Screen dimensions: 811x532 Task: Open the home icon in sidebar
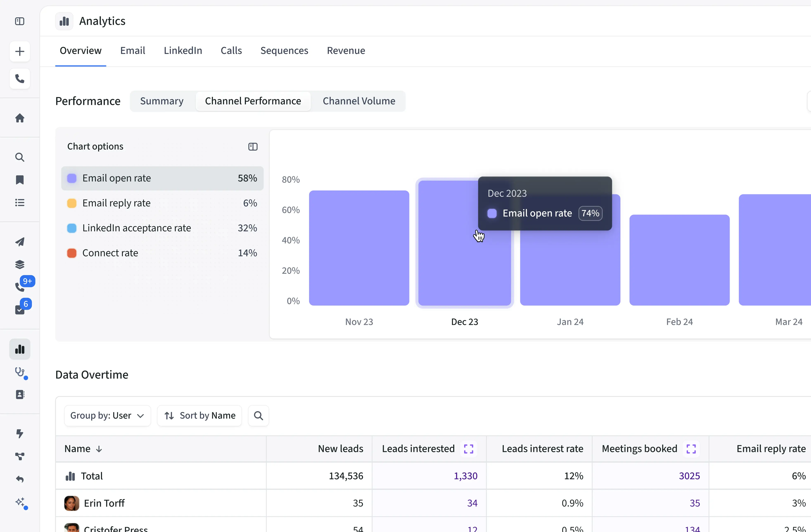pyautogui.click(x=20, y=118)
